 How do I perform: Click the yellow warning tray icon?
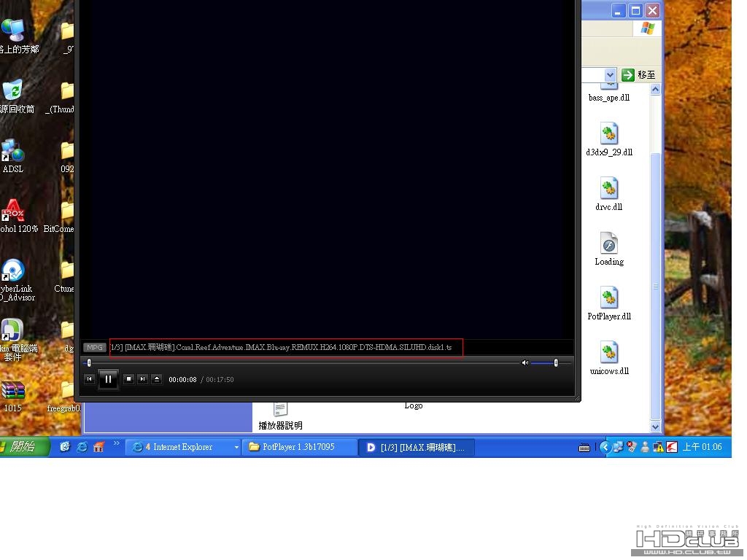[x=659, y=447]
